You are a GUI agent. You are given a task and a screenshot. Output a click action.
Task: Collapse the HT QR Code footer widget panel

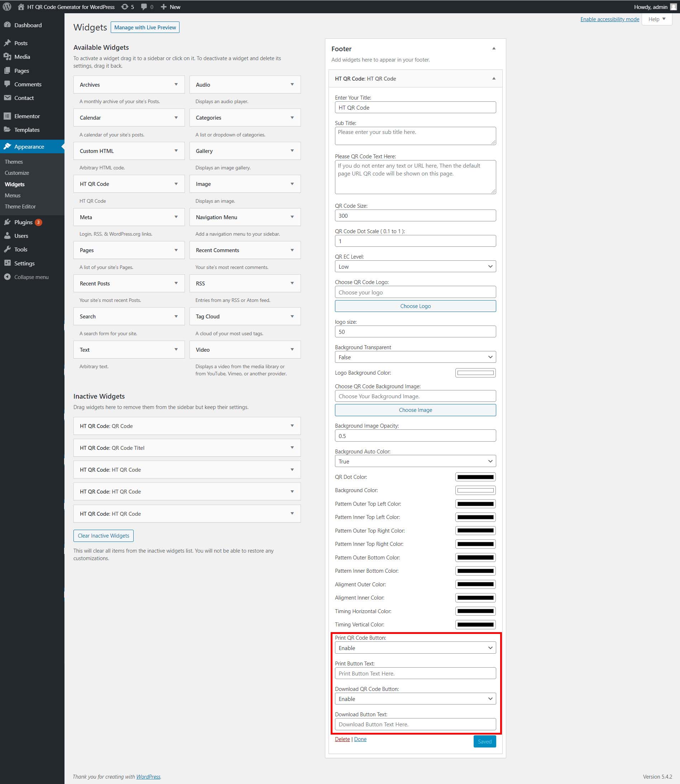[494, 78]
